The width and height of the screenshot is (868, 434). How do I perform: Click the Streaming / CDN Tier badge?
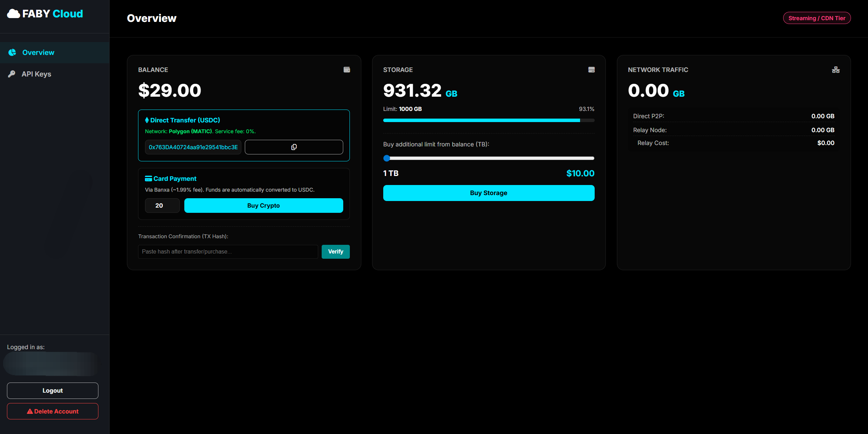click(x=817, y=18)
